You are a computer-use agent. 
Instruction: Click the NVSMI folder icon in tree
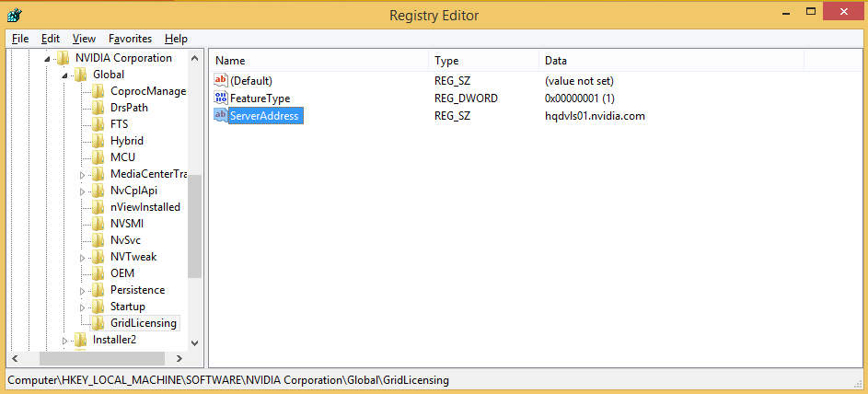tap(98, 224)
